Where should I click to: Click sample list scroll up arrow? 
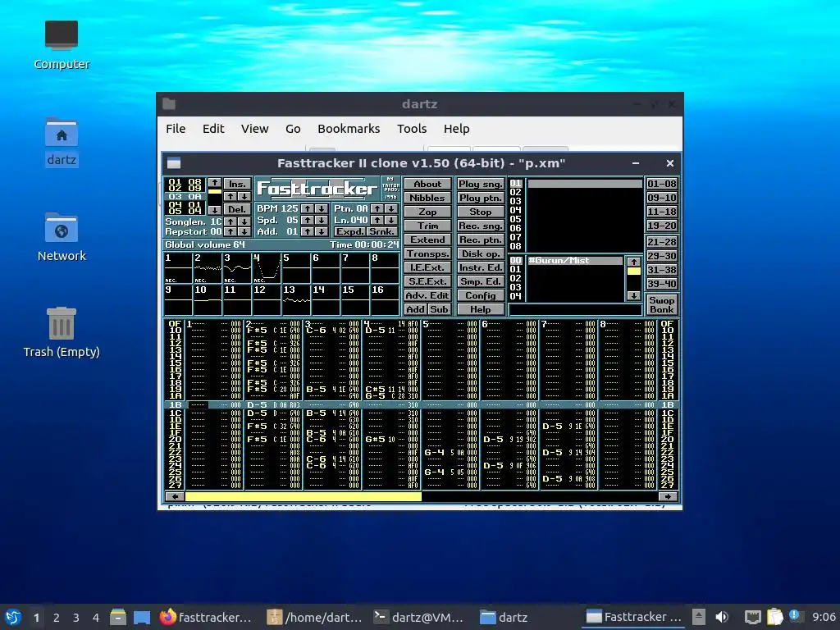point(634,262)
